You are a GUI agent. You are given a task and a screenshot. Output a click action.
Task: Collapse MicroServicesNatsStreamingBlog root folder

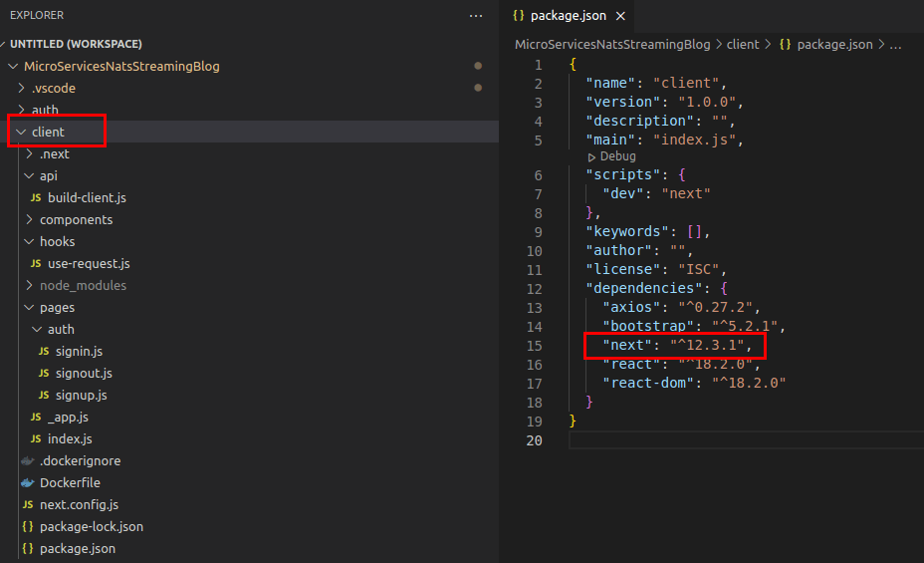[x=13, y=67]
